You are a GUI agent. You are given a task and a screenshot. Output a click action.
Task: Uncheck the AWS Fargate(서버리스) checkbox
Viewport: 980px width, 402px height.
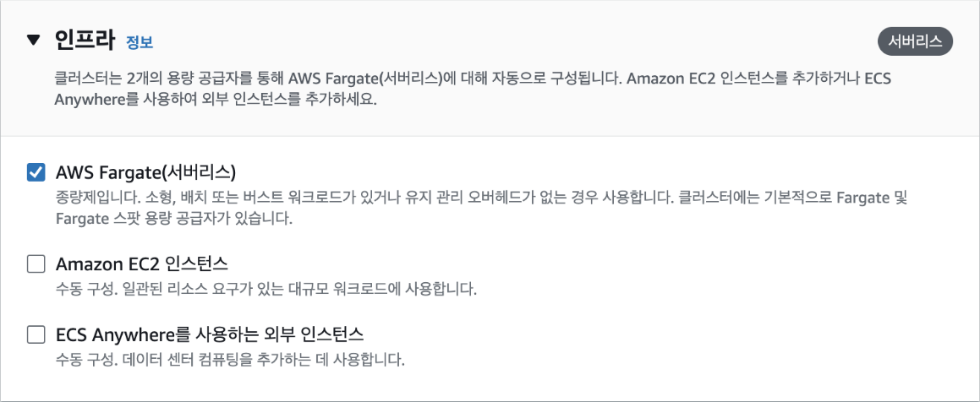[36, 171]
